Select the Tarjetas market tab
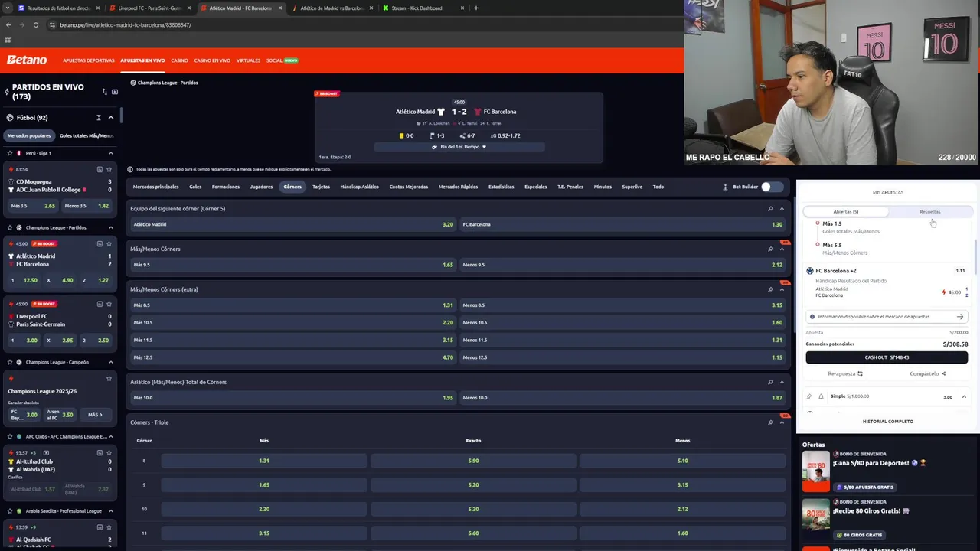980x551 pixels. (321, 187)
